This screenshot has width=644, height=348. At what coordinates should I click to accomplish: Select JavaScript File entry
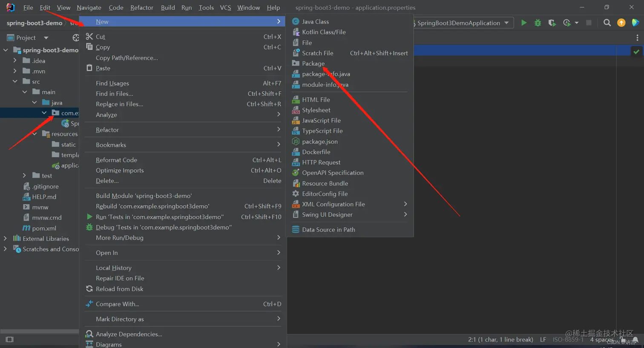click(321, 120)
